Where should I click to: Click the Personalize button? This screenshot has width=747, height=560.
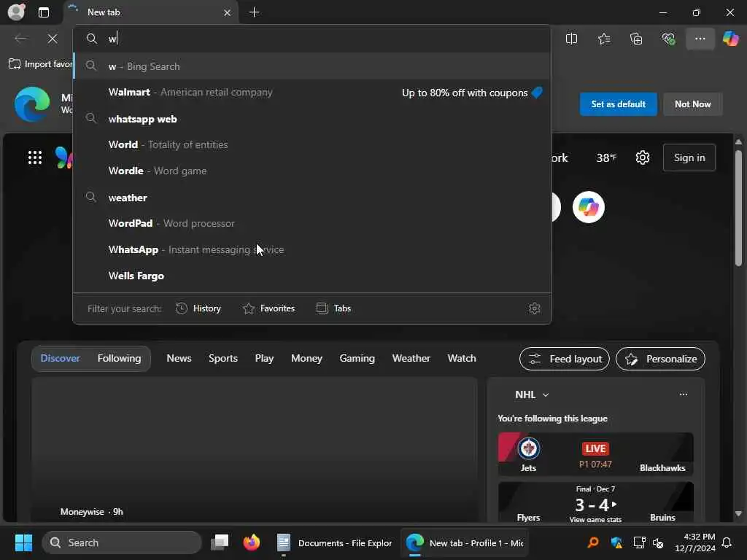click(x=660, y=359)
